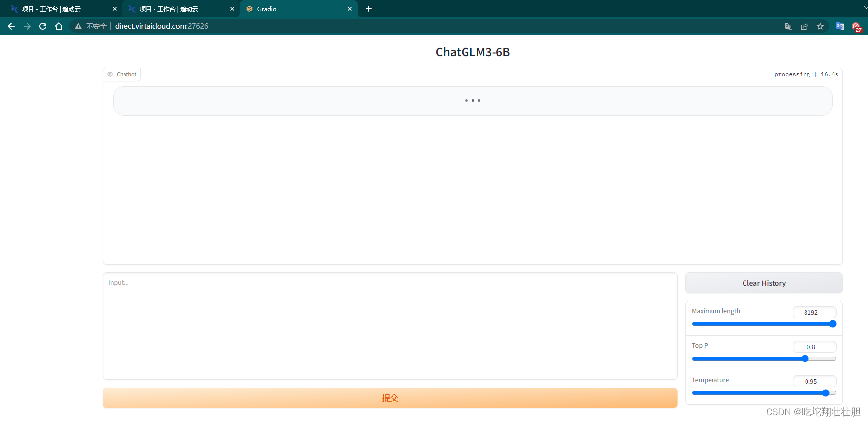868x421 pixels.
Task: Click the Top P slider track
Action: coord(764,359)
